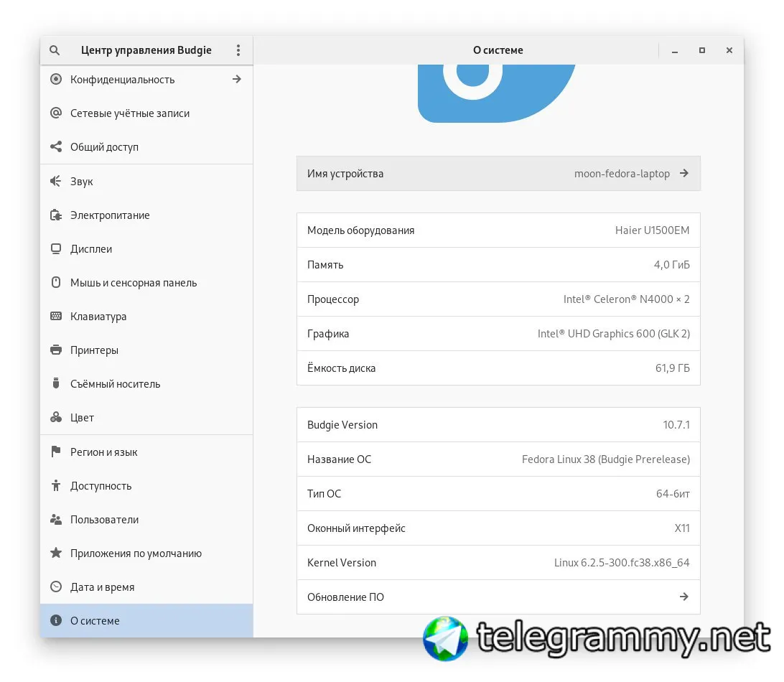This screenshot has height=682, width=784.
Task: Click the Съёмный носитель USB icon
Action: point(56,383)
